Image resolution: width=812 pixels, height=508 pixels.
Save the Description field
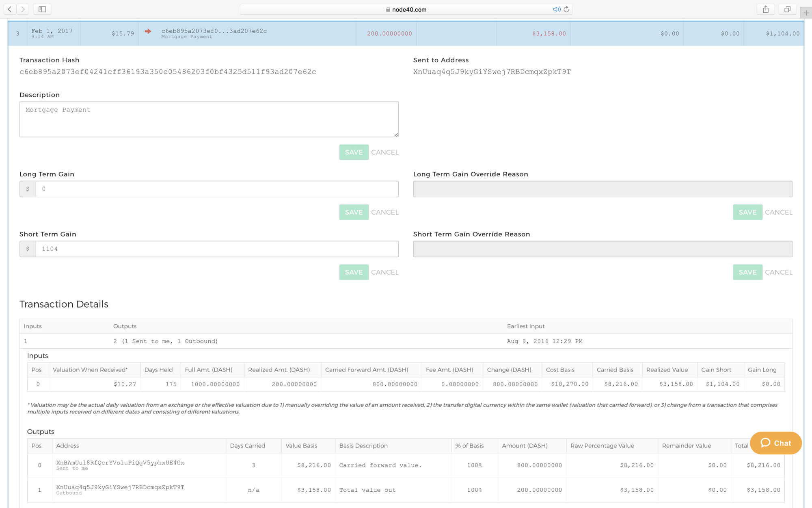354,152
